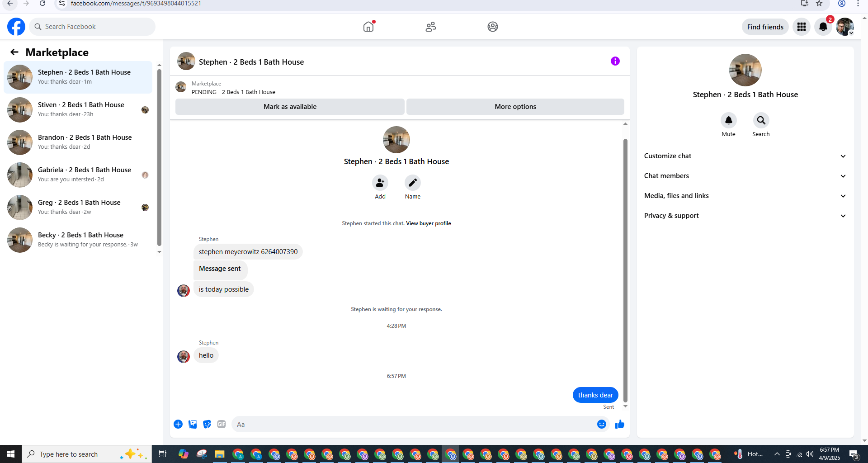The height and width of the screenshot is (463, 868).
Task: Click the edit Name pencil icon
Action: pyautogui.click(x=413, y=183)
